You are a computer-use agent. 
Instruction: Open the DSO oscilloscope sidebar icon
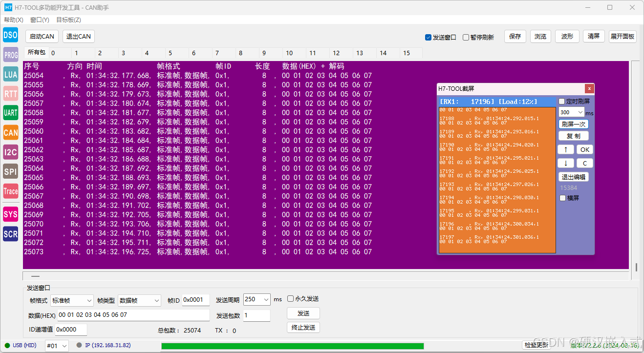(11, 35)
